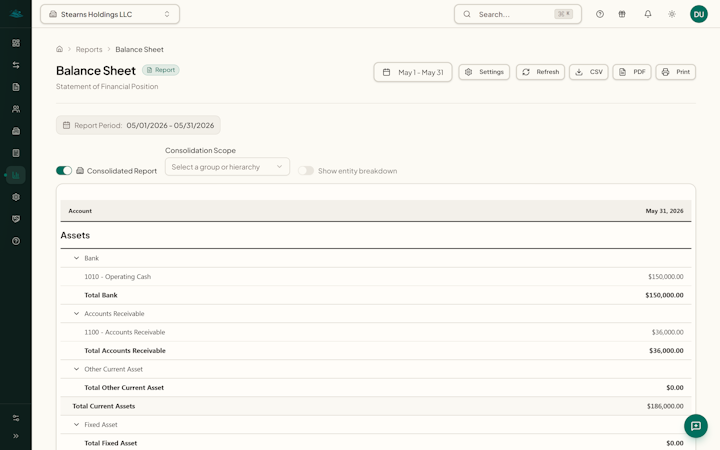Screen dimensions: 720x450
Task: Print the balance sheet
Action: click(675, 72)
